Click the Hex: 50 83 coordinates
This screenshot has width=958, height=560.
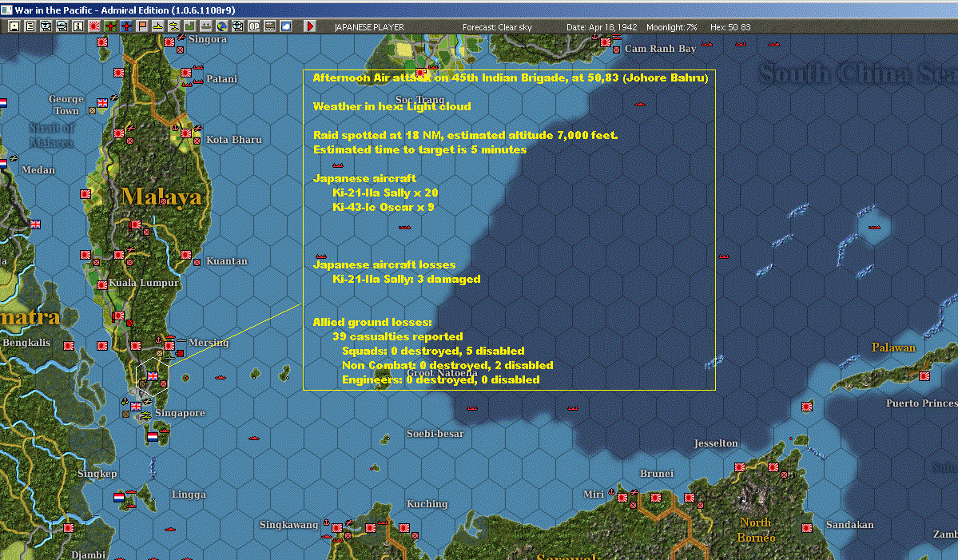coord(730,27)
